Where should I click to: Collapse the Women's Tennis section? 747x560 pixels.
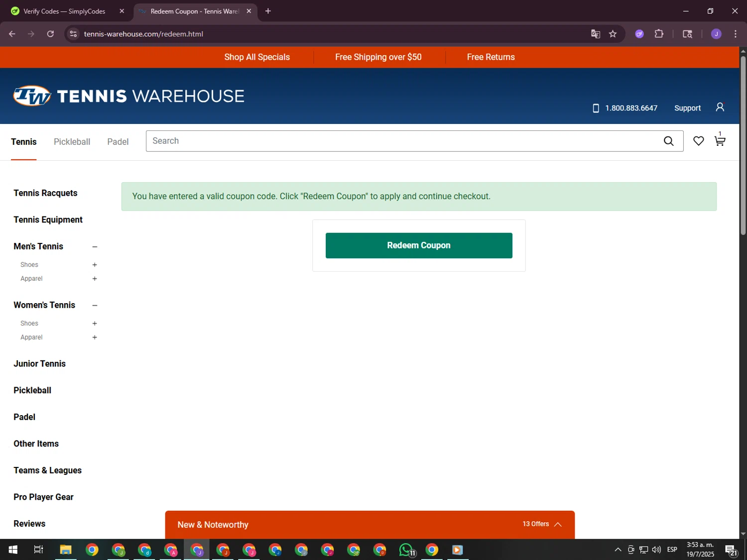95,306
